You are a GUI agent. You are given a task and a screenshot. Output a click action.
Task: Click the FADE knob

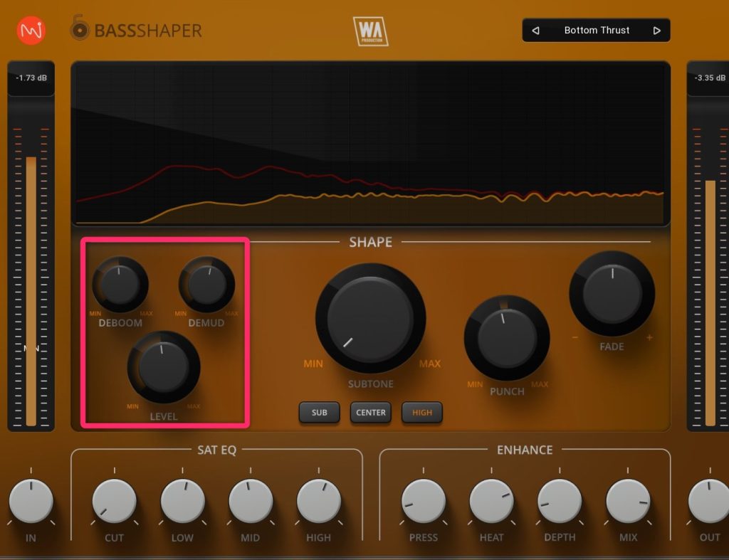(x=612, y=293)
